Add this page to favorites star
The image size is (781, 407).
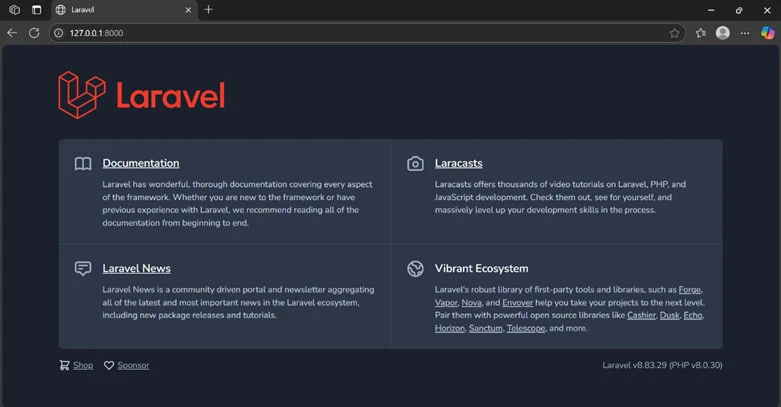674,33
